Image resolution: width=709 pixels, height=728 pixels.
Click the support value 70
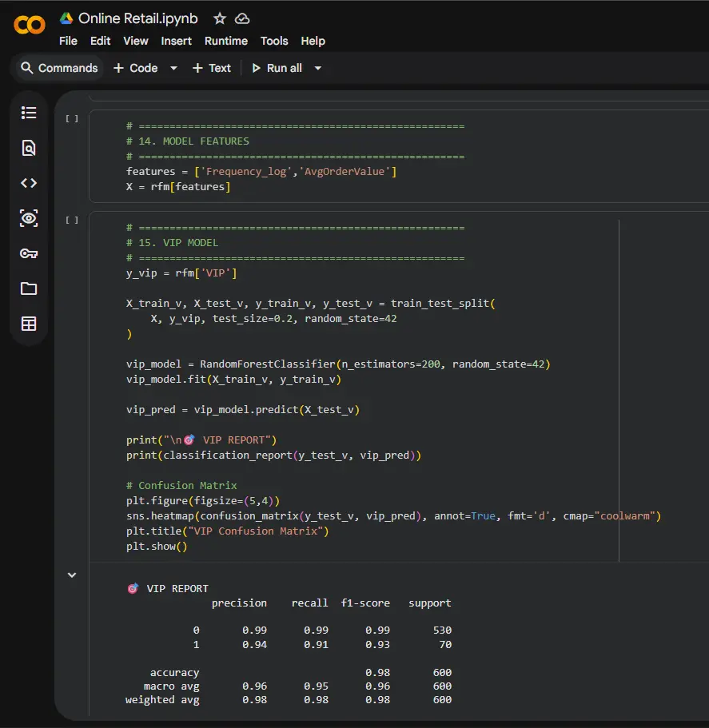pos(445,644)
